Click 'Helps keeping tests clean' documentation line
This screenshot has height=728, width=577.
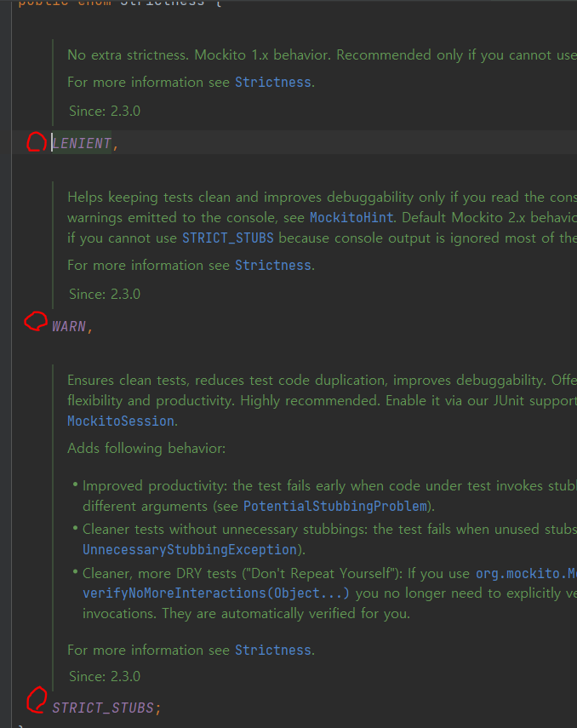pyautogui.click(x=323, y=198)
